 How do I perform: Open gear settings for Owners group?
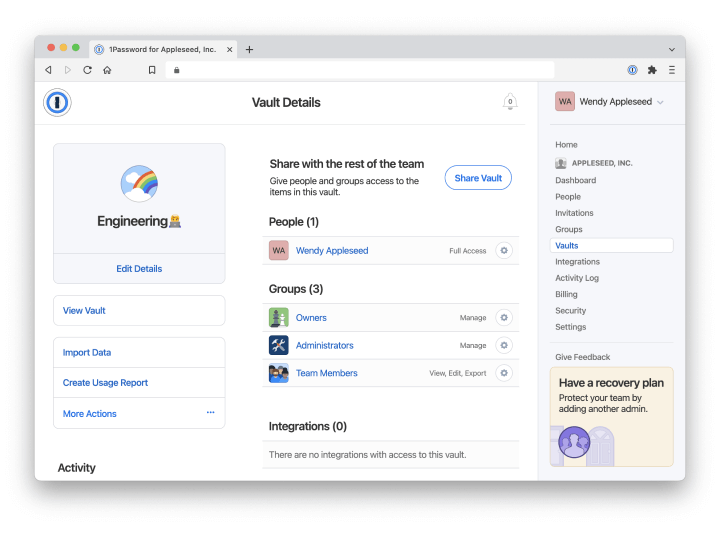coord(504,318)
